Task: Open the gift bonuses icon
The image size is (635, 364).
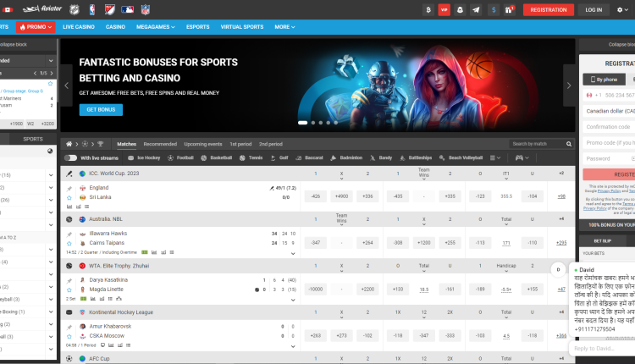Action: (x=509, y=9)
